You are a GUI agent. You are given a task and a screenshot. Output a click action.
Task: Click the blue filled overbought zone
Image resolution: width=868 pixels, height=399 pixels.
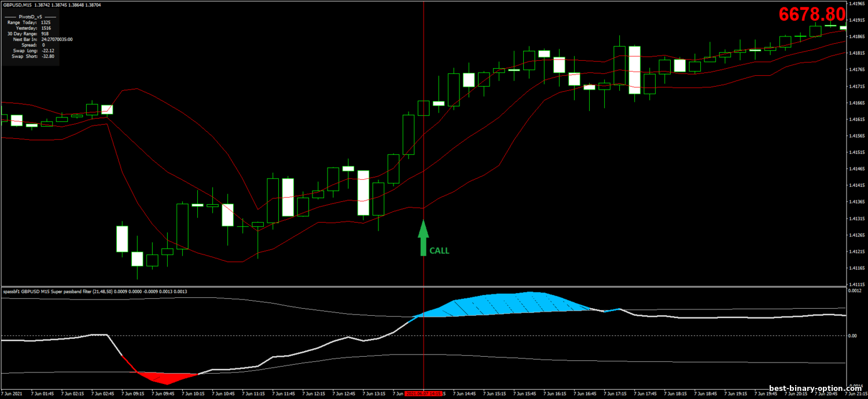[x=509, y=304]
